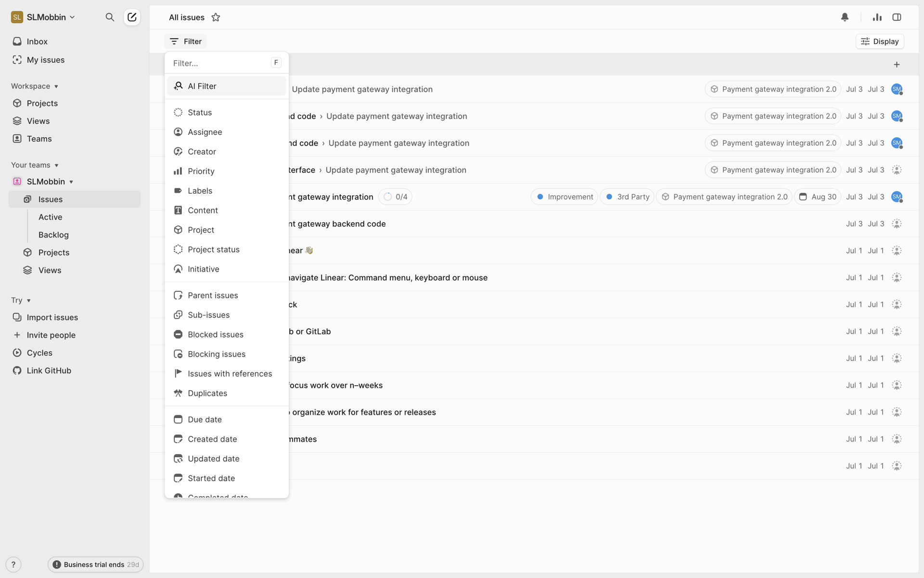Click Aug 30 due date chip
The width and height of the screenshot is (924, 578).
[817, 197]
